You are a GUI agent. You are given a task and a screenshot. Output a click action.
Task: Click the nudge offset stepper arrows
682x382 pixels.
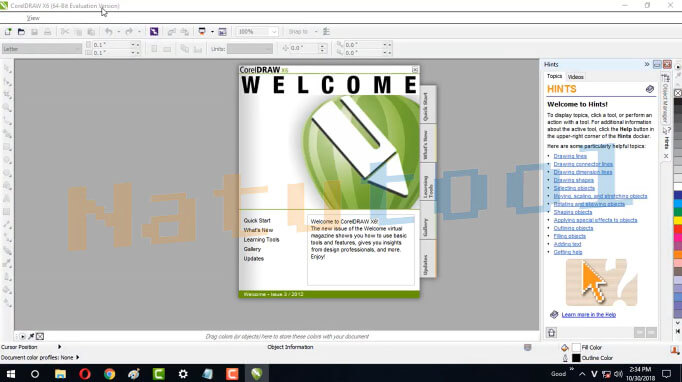click(x=322, y=48)
